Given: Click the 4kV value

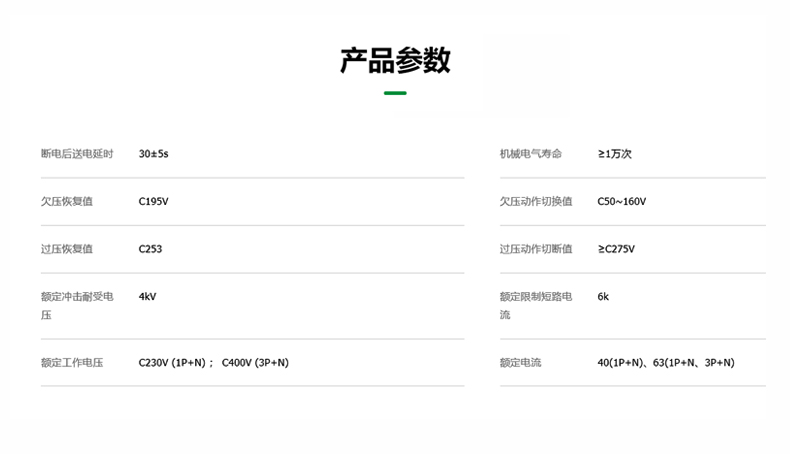Looking at the screenshot, I should click(147, 297).
